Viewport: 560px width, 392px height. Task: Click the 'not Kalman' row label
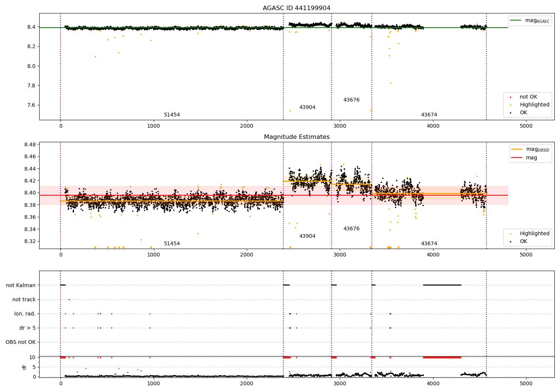click(x=21, y=285)
